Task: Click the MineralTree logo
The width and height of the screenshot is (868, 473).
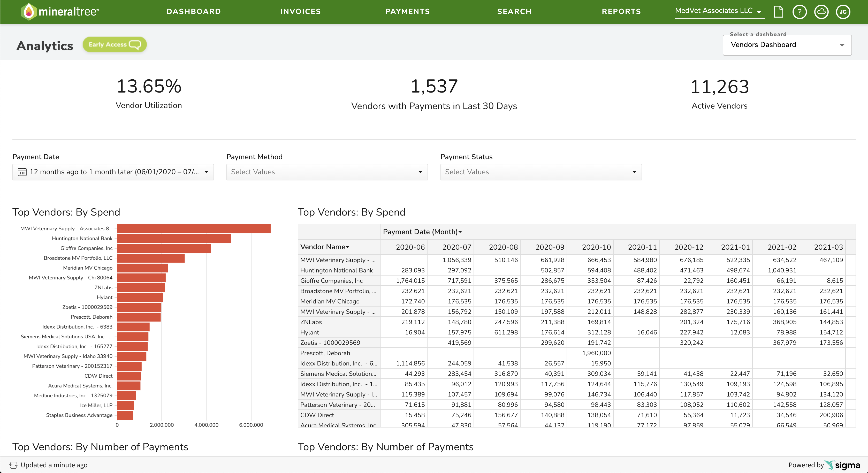Action: (60, 11)
